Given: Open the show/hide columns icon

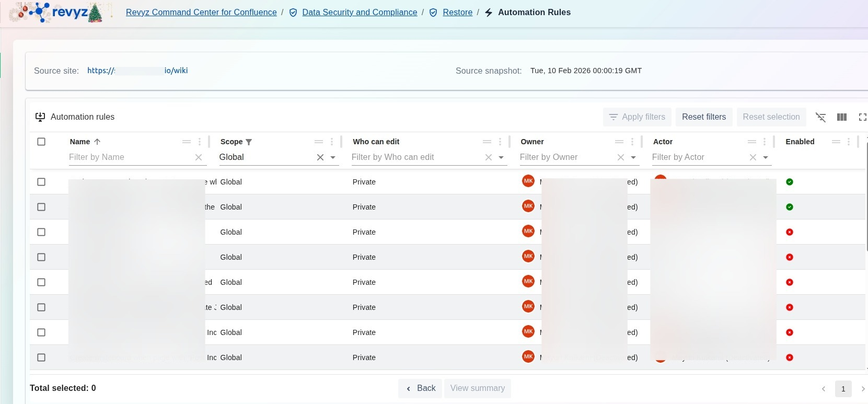Looking at the screenshot, I should (841, 117).
